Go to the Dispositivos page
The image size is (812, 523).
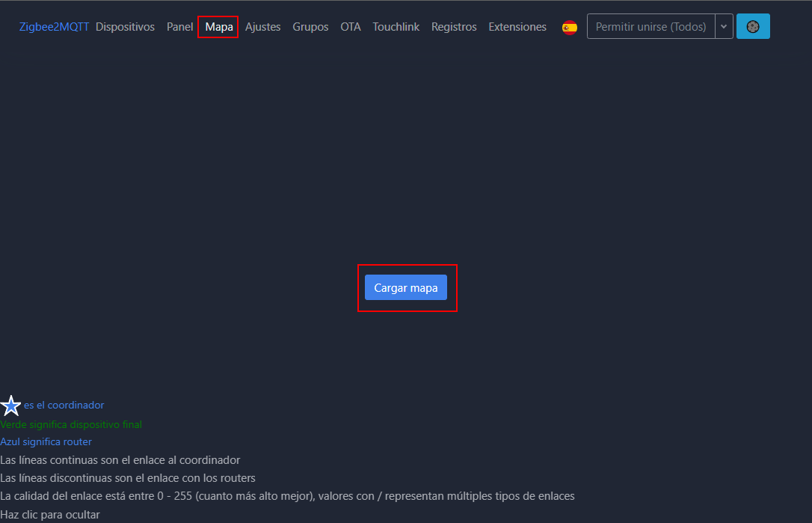click(125, 27)
